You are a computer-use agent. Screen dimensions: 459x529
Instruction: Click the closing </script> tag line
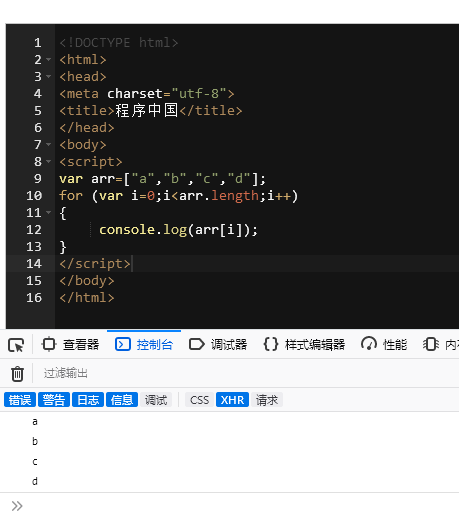pyautogui.click(x=95, y=264)
